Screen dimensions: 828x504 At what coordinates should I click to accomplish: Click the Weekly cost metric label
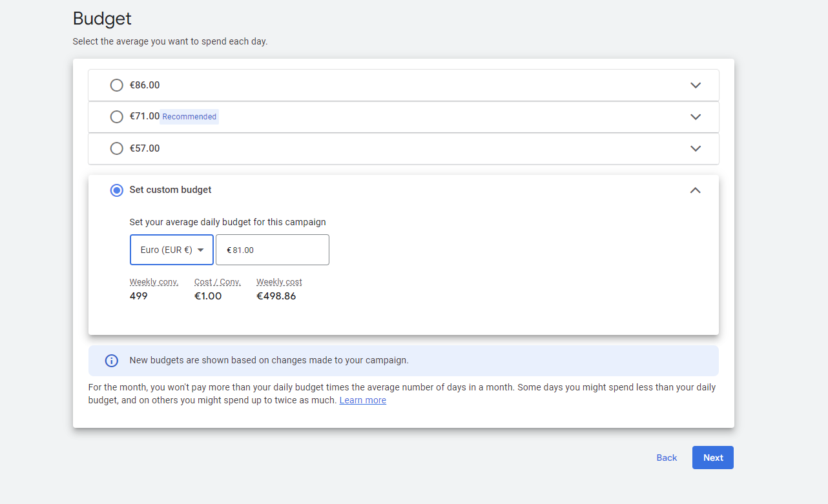tap(279, 282)
